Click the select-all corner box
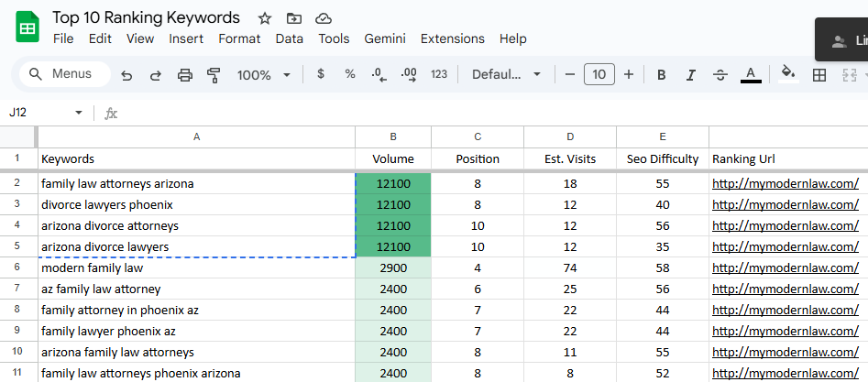The image size is (868, 382). point(17,136)
